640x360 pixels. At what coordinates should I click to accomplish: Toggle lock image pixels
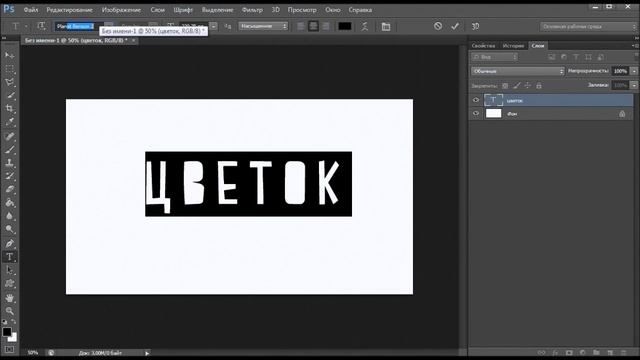(517, 86)
